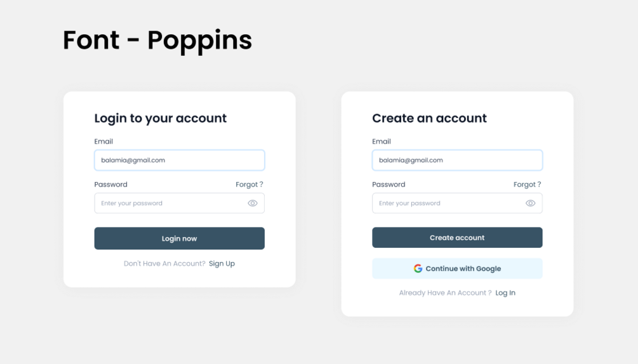Focus the Email field in Login card
This screenshot has height=364, width=638.
click(179, 160)
